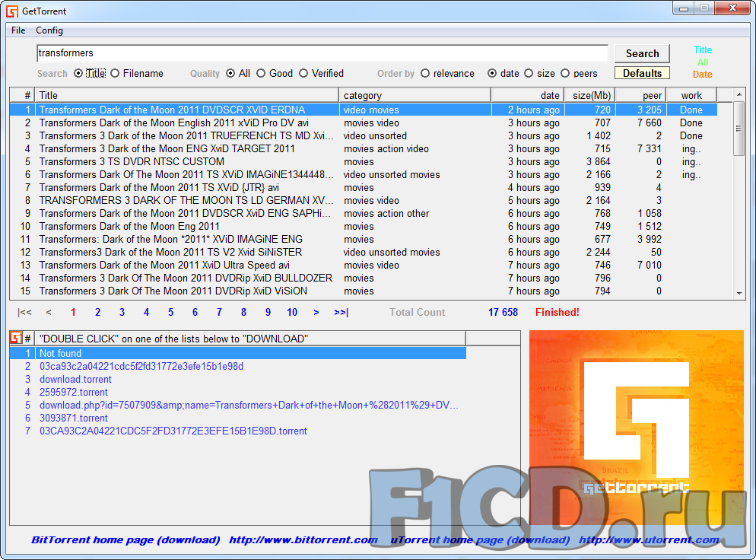
Task: Order results by date
Action: (x=492, y=73)
